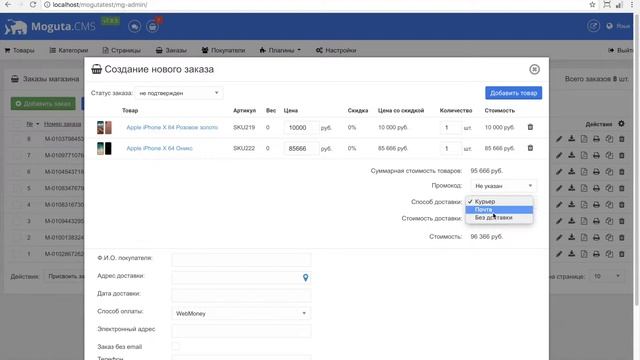This screenshot has height=360, width=640.
Task: Go to the Категории section
Action: 69,50
